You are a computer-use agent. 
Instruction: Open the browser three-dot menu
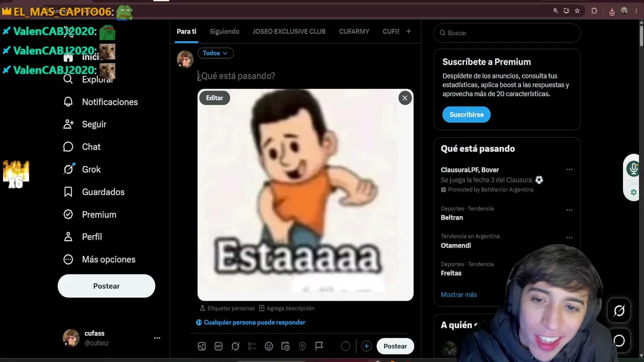click(x=636, y=11)
